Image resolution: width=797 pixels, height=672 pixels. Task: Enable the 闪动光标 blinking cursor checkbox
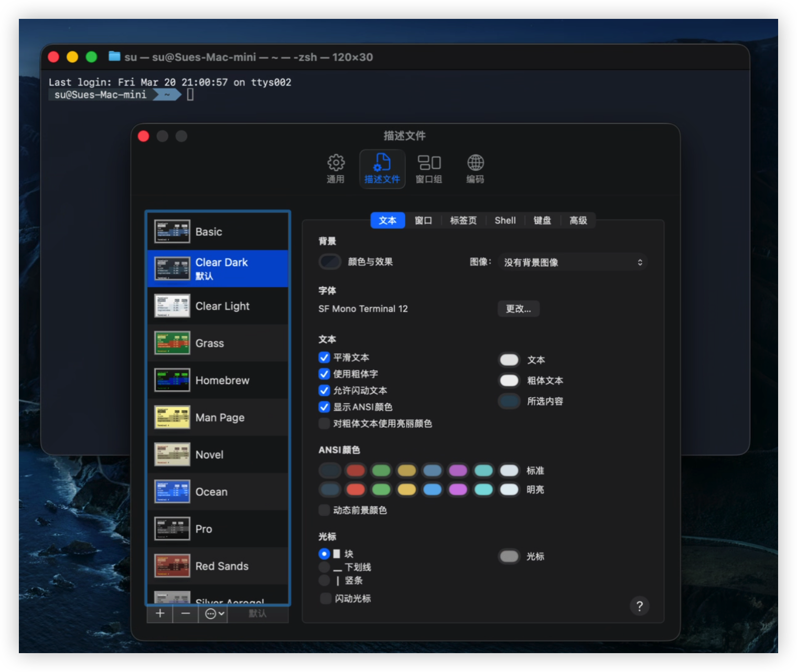326,599
